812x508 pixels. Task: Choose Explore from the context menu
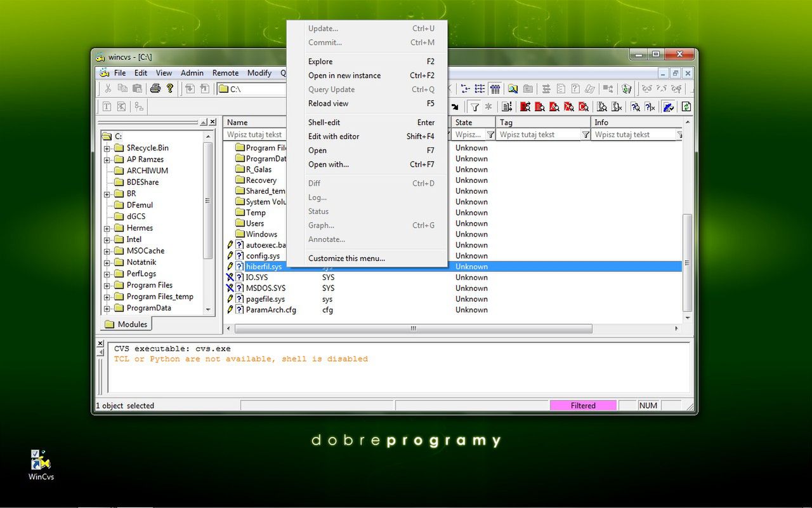367,62
